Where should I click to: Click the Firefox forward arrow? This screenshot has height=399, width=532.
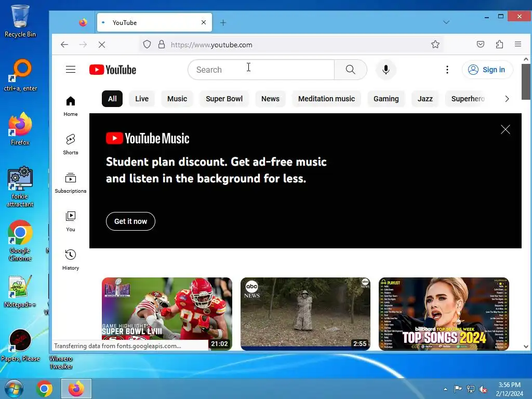click(83, 45)
